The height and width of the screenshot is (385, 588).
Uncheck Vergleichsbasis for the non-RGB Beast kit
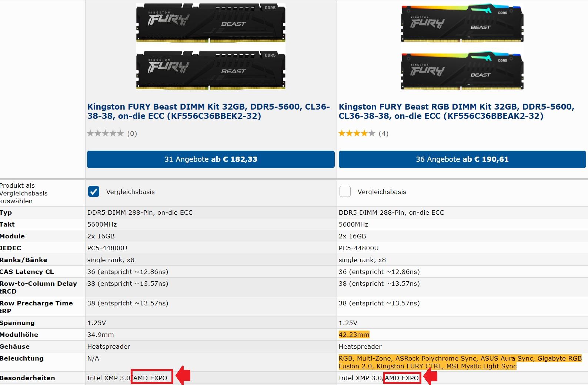94,191
